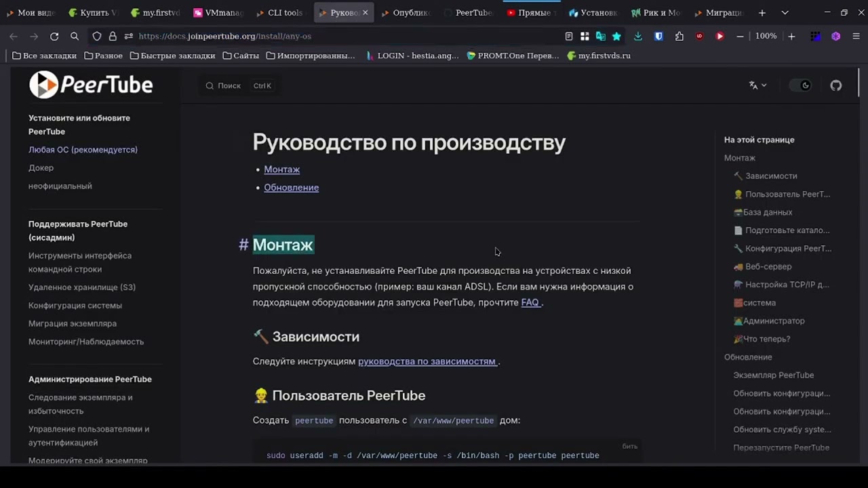Toggle the dark mode switch

(x=801, y=85)
